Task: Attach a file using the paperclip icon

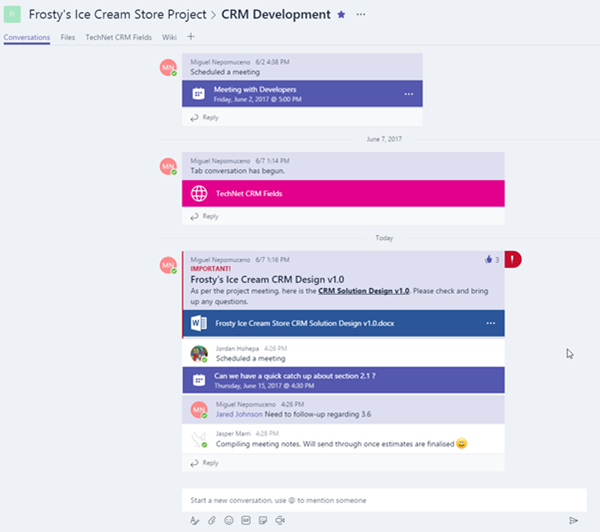Action: tap(212, 520)
